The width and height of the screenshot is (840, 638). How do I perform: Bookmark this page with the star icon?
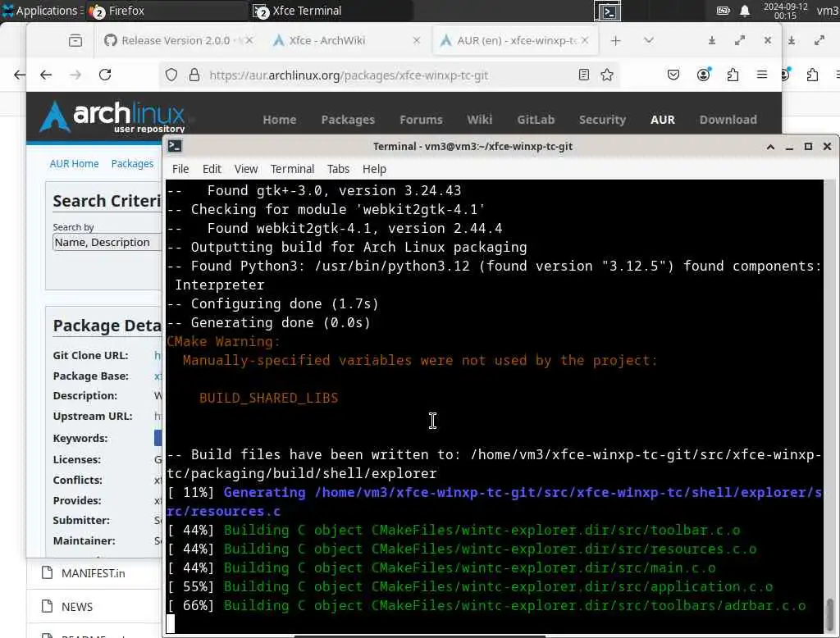click(607, 75)
